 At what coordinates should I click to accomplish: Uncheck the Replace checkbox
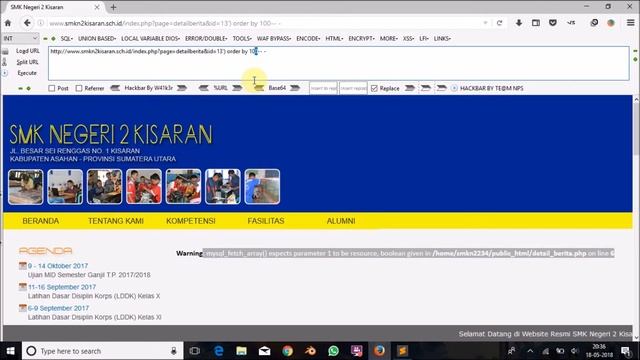point(374,88)
